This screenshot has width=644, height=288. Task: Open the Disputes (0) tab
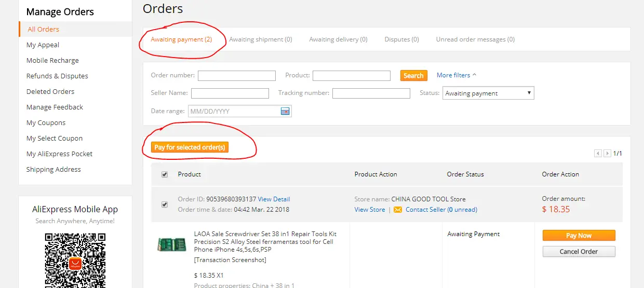(401, 39)
